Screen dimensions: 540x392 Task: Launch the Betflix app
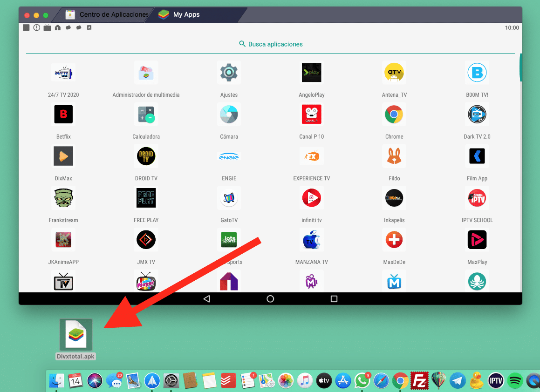[x=63, y=114]
